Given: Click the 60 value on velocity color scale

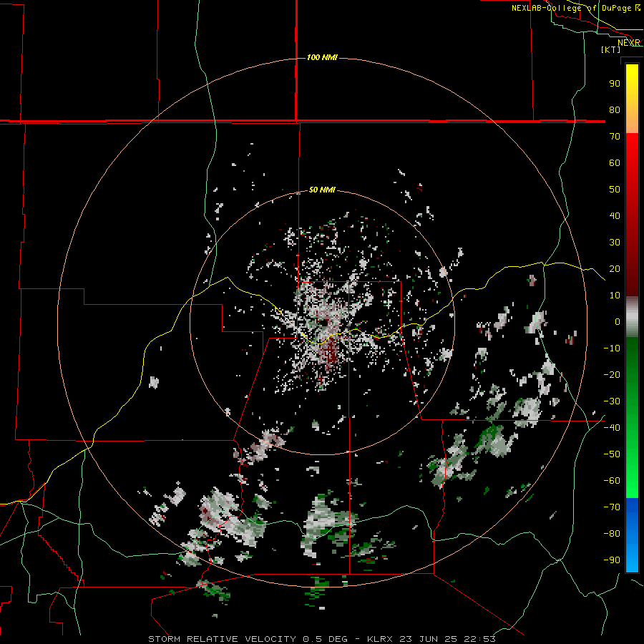Looking at the screenshot, I should (x=615, y=163).
